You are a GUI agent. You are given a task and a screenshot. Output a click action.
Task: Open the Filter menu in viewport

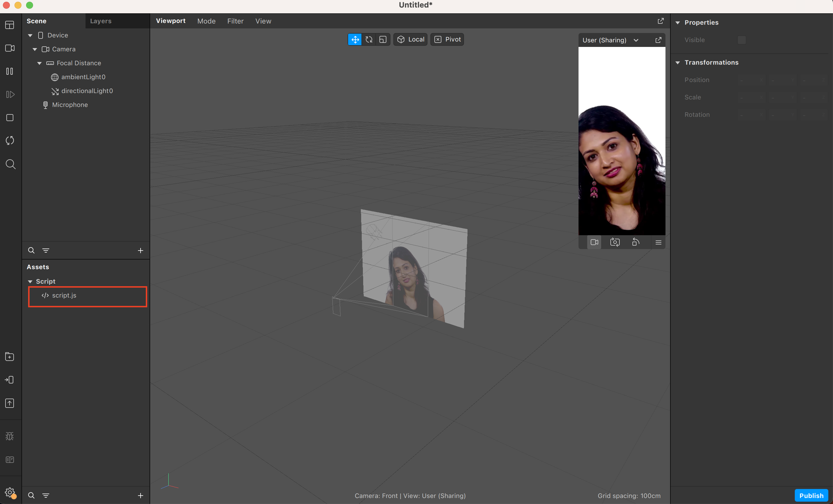235,21
